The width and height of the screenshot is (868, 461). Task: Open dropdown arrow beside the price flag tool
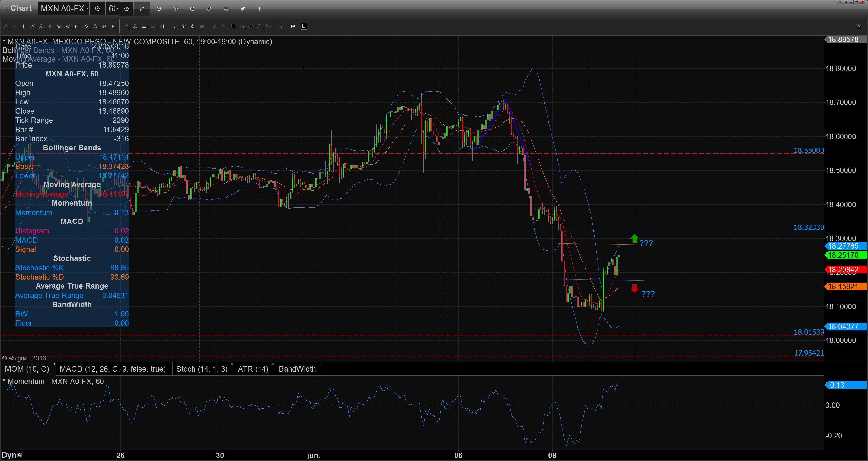pos(206,28)
